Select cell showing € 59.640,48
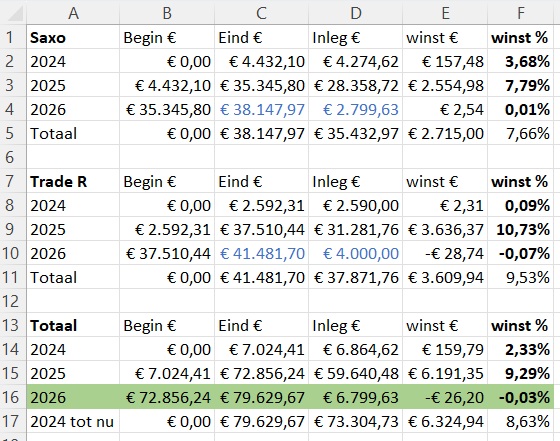Image resolution: width=560 pixels, height=441 pixels. point(355,373)
